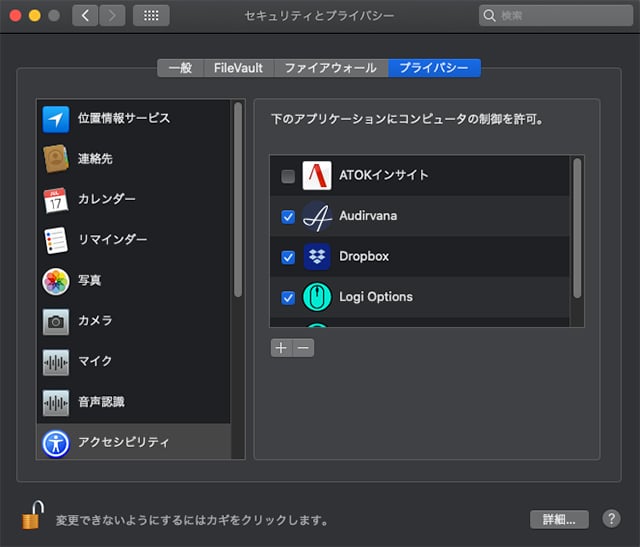Click the category sidebar scrollbar

[238, 200]
